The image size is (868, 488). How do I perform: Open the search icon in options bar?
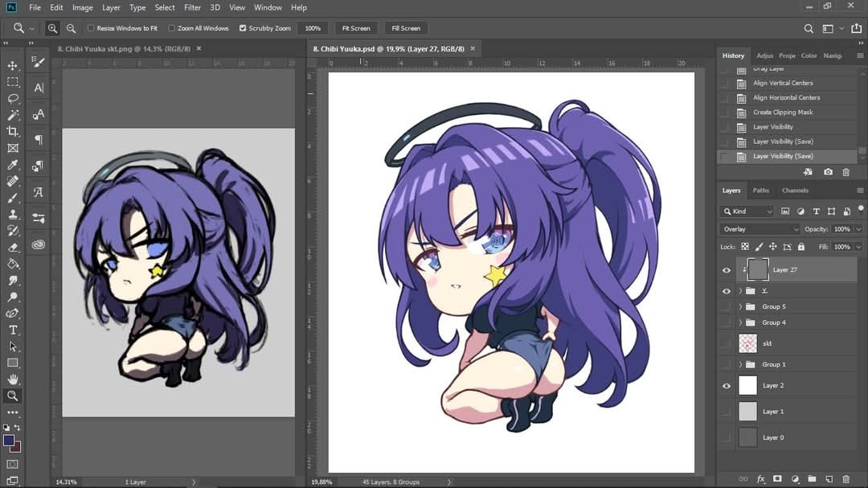(x=809, y=29)
